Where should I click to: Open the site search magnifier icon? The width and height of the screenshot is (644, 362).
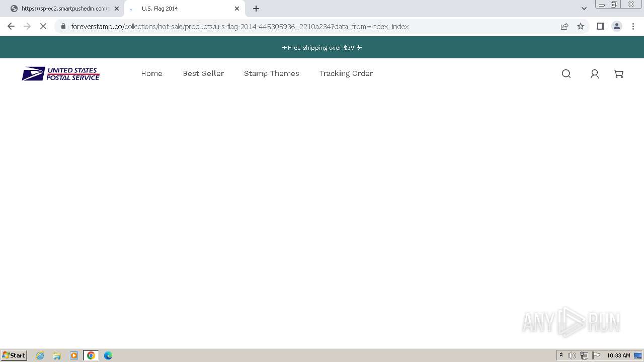[x=566, y=74]
